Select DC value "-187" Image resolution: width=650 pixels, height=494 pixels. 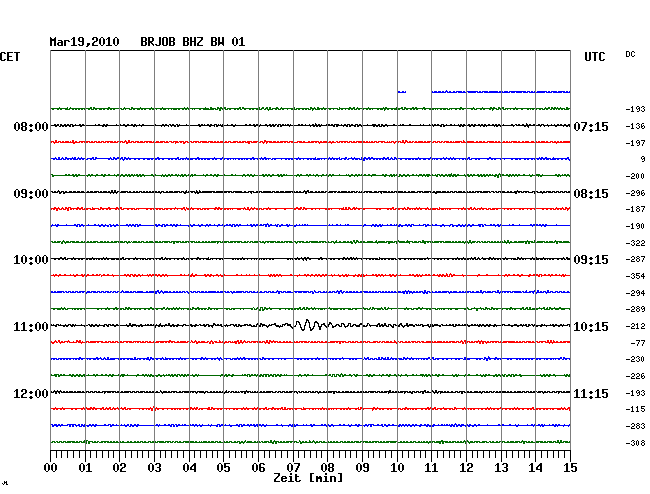pos(635,209)
